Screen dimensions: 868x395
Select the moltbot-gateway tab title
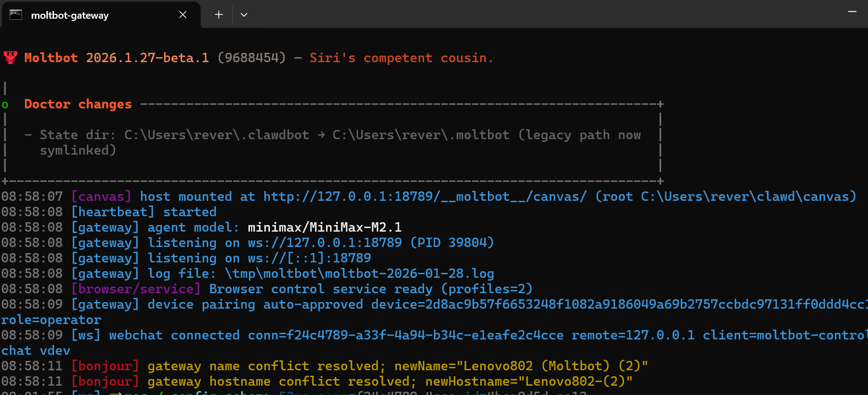70,15
